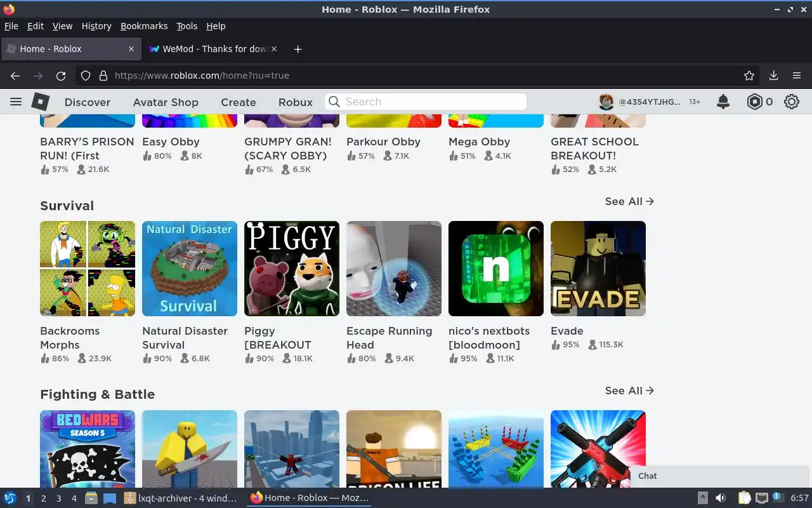812x508 pixels.
Task: Click the crossed guns game thumbnail
Action: pos(598,449)
